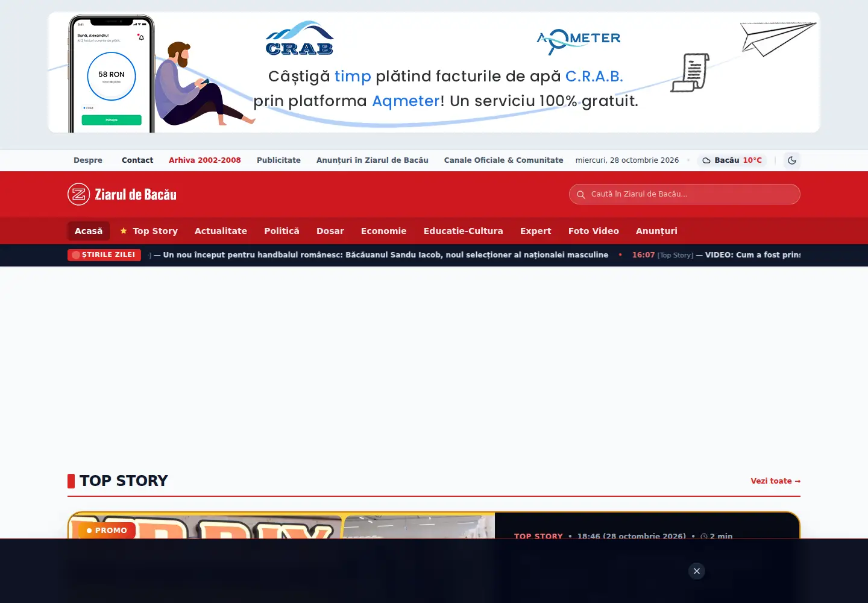Click the Bacău 10°C weather widget text

738,160
